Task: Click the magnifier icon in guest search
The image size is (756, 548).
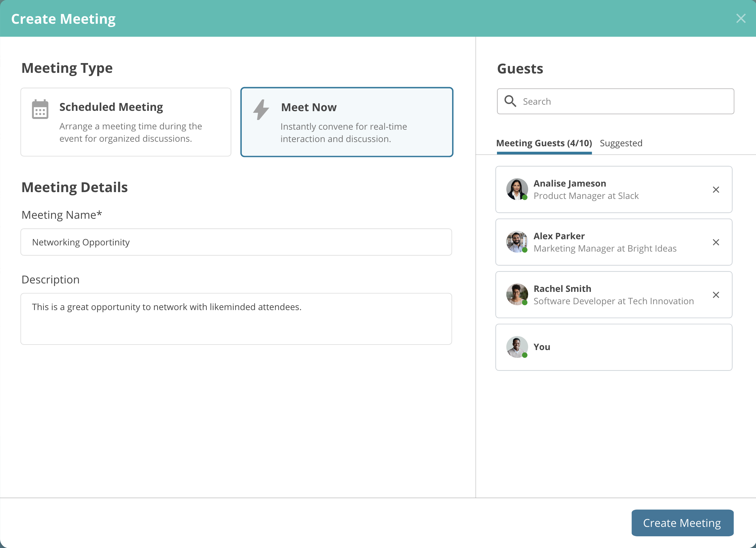Action: click(x=510, y=101)
